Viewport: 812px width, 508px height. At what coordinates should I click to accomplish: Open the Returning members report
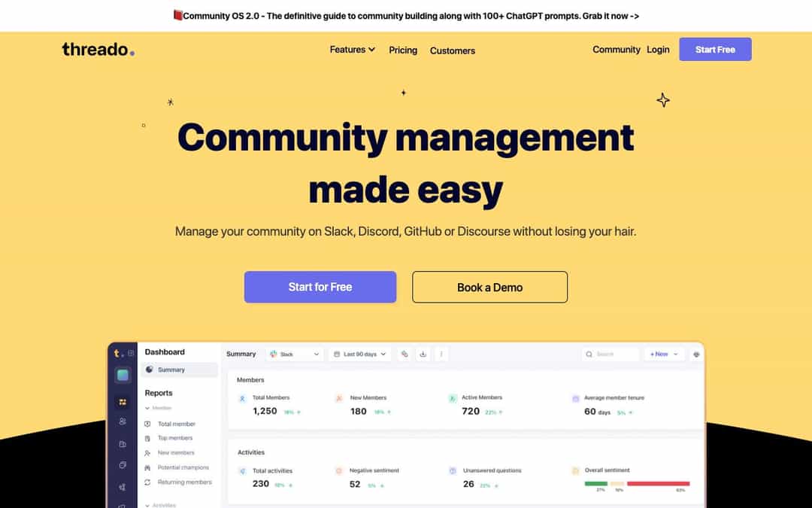[x=185, y=482]
